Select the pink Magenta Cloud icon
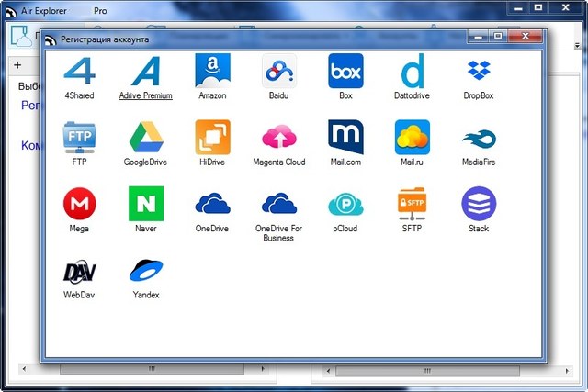 (x=279, y=137)
